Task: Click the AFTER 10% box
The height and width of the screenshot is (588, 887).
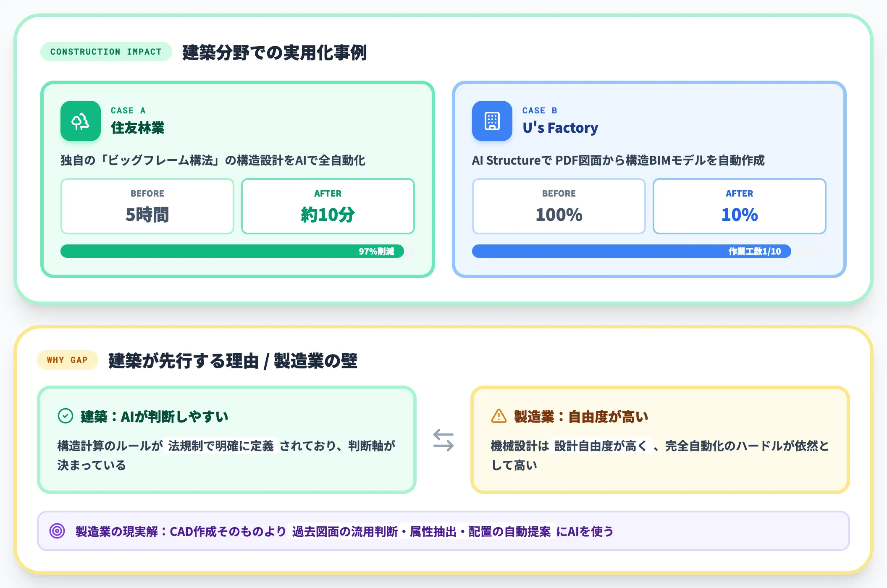Action: pos(740,206)
